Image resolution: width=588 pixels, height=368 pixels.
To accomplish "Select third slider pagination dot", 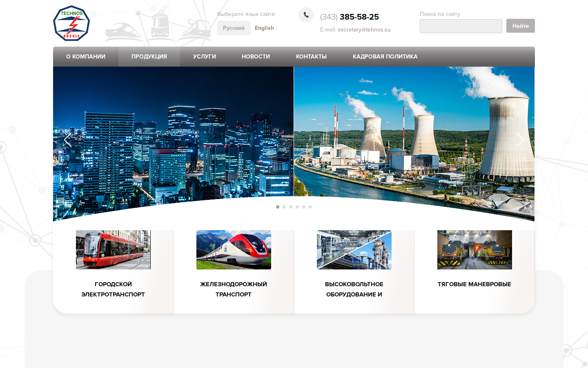I will point(291,207).
